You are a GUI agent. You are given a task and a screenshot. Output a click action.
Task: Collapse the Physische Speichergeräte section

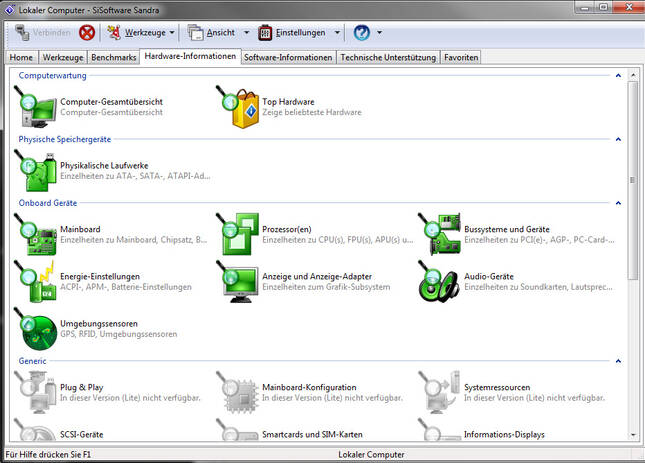point(618,139)
